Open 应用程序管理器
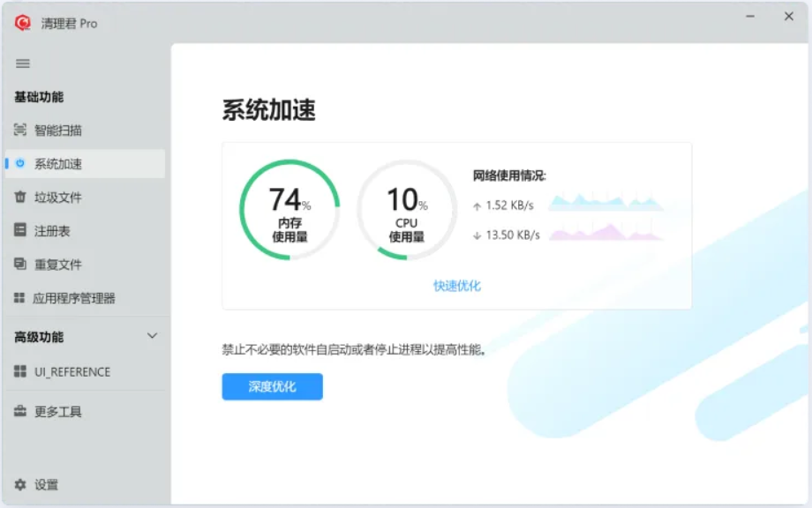Viewport: 812px width, 508px height. click(x=85, y=297)
